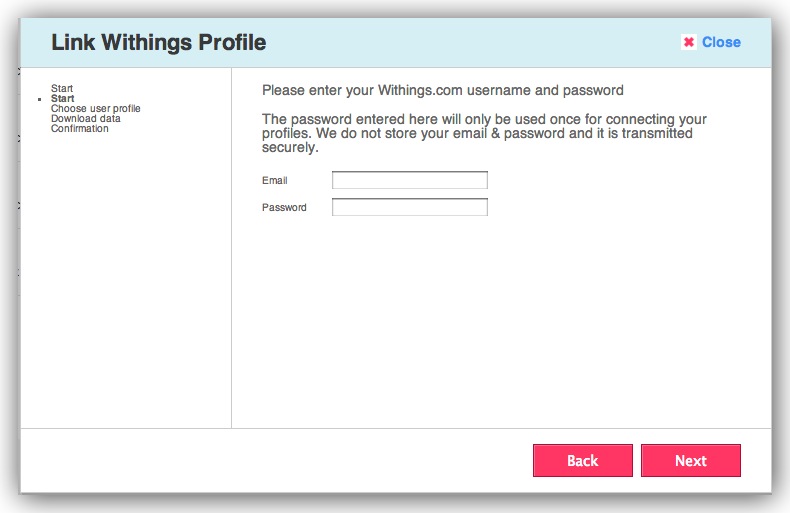Select the bold current Start step

pyautogui.click(x=63, y=99)
